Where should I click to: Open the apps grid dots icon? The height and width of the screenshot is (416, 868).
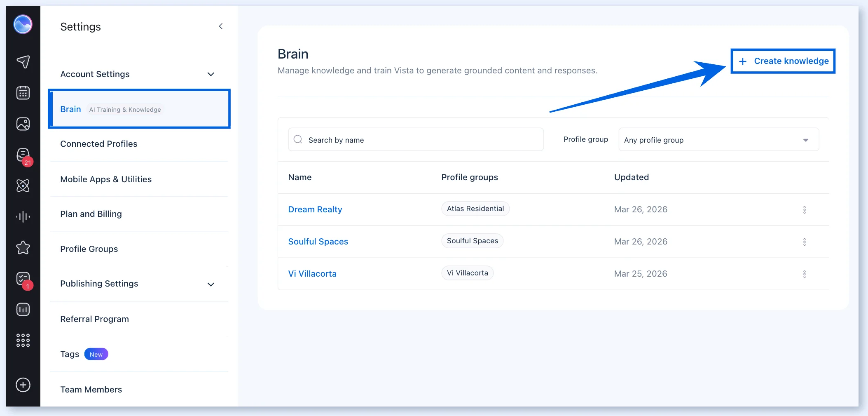tap(23, 340)
